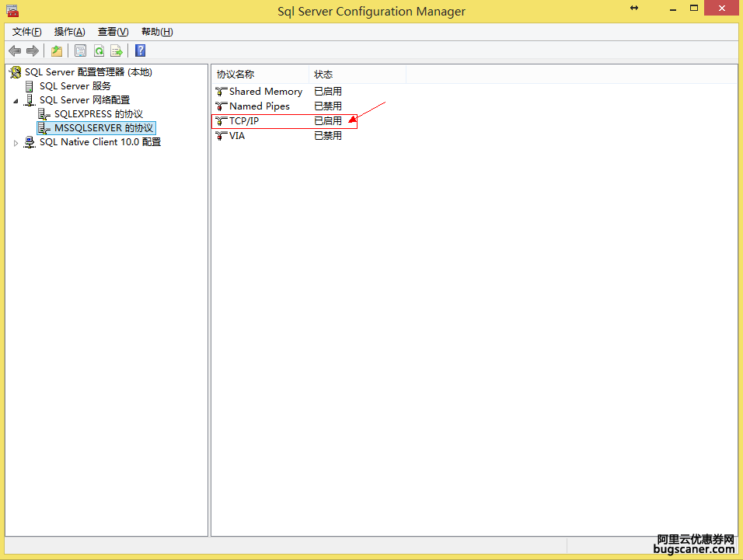Open the 帮助(H) menu
This screenshot has height=560, width=743.
click(x=157, y=32)
